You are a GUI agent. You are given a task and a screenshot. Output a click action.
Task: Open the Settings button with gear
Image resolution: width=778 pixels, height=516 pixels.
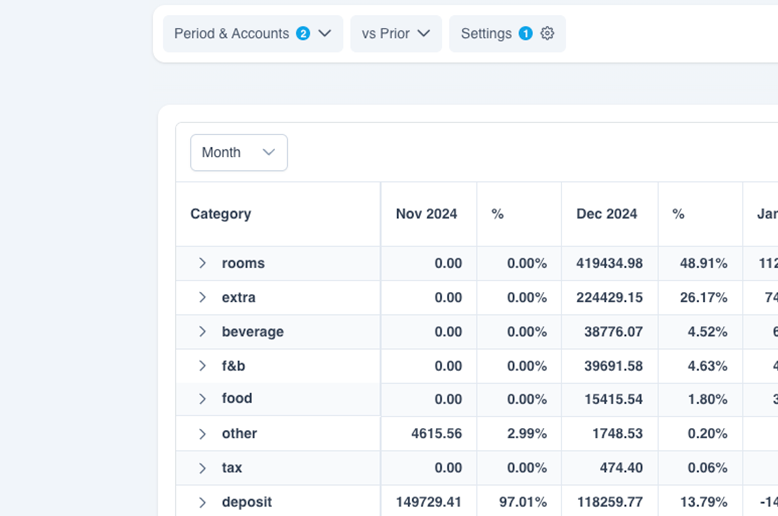click(x=507, y=34)
